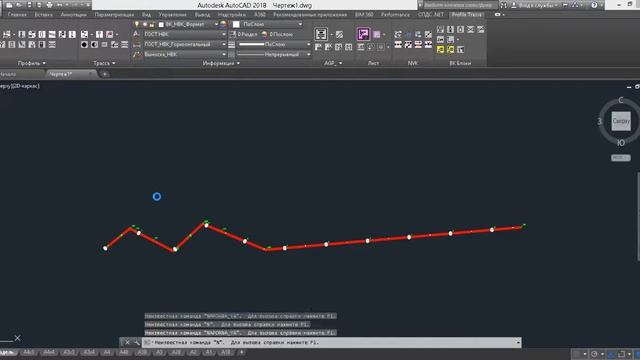The width and height of the screenshot is (640, 360).
Task: Open coordinate system dropdown below ViewCube
Action: pos(620,158)
